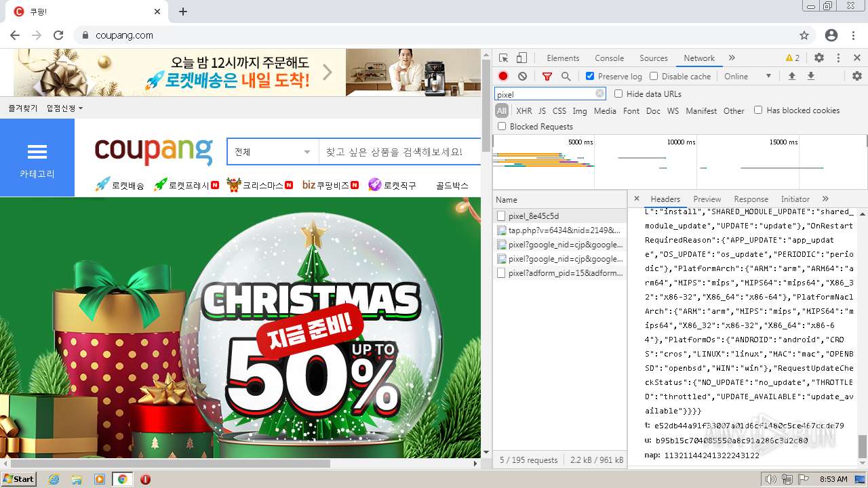Check Has blocked cookies
868x488 pixels.
point(758,110)
